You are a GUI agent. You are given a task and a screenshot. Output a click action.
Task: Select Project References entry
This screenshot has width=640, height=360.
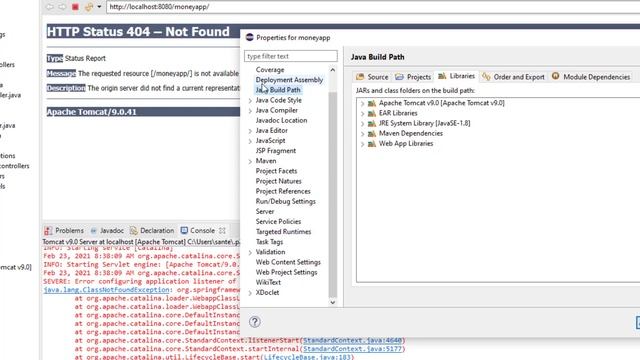[283, 191]
